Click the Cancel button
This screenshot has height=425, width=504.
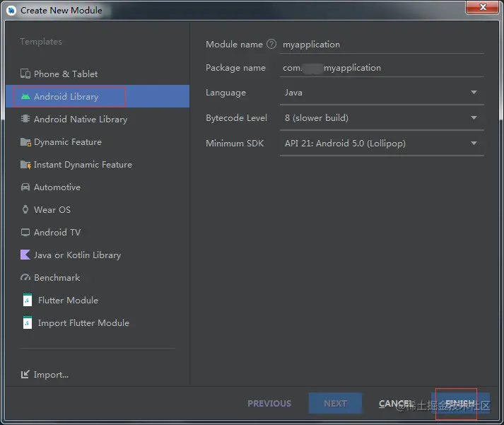397,404
